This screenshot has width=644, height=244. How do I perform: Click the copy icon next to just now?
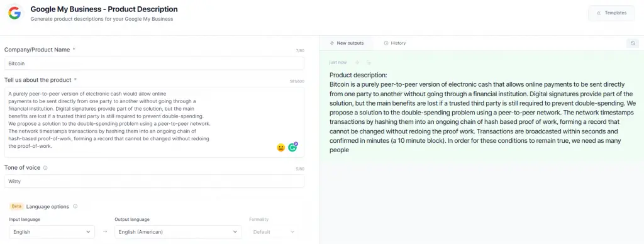369,62
